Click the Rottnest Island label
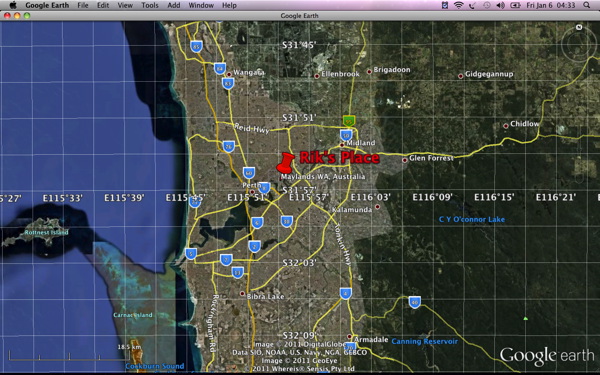 (46, 232)
